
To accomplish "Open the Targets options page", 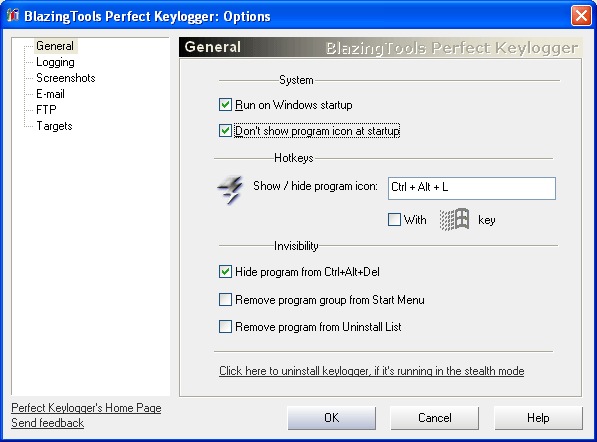I will point(54,126).
